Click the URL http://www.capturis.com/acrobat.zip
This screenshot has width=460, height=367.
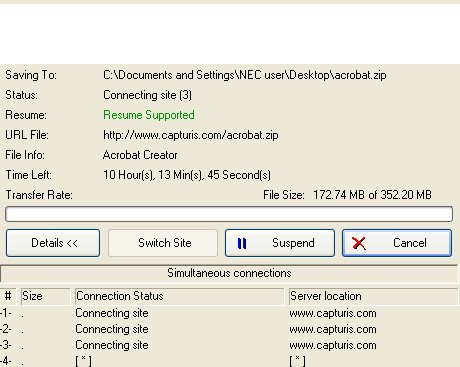pyautogui.click(x=191, y=135)
